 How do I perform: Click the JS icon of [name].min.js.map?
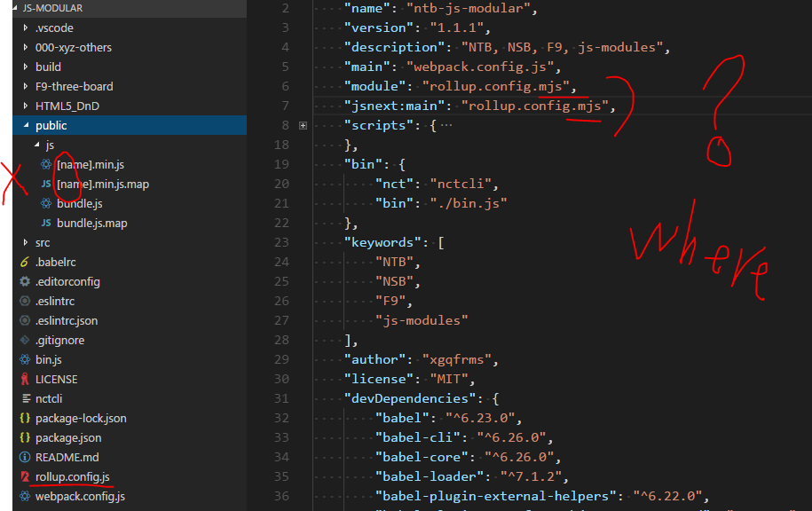46,184
